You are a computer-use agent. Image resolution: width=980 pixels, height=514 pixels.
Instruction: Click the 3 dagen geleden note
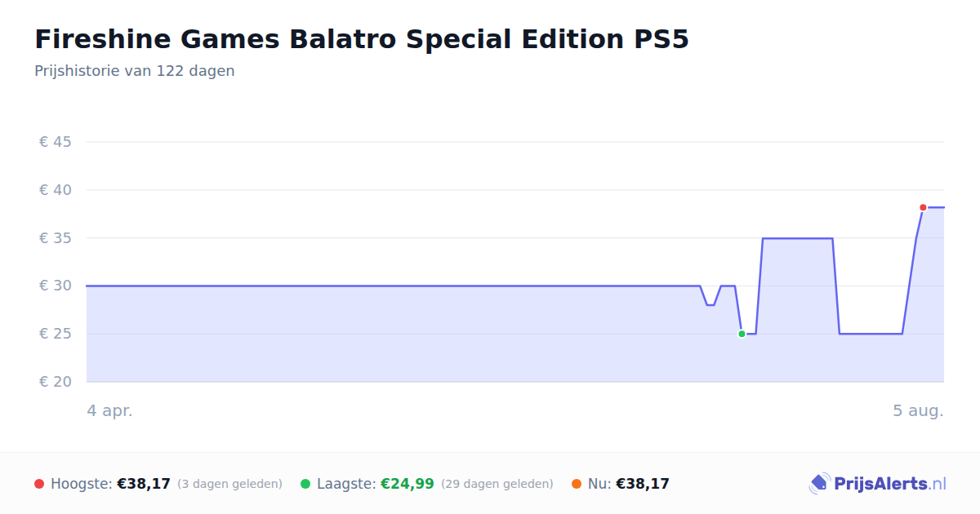tap(229, 484)
